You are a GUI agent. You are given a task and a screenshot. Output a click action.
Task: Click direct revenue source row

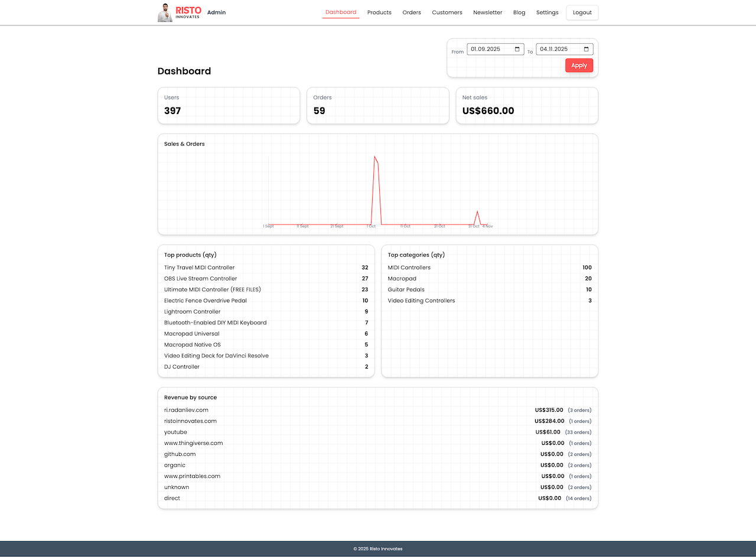tap(378, 499)
